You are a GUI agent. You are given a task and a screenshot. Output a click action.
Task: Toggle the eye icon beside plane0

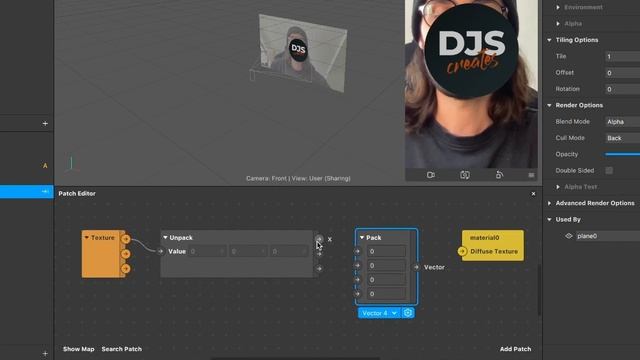(569, 236)
